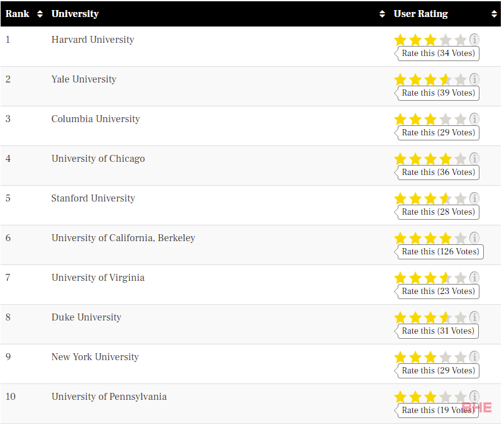The width and height of the screenshot is (504, 425).
Task: Open info icon in Duke University row
Action: tap(474, 317)
